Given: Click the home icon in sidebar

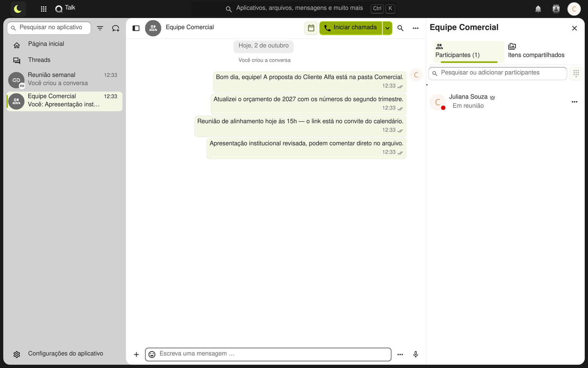Looking at the screenshot, I should (x=17, y=45).
